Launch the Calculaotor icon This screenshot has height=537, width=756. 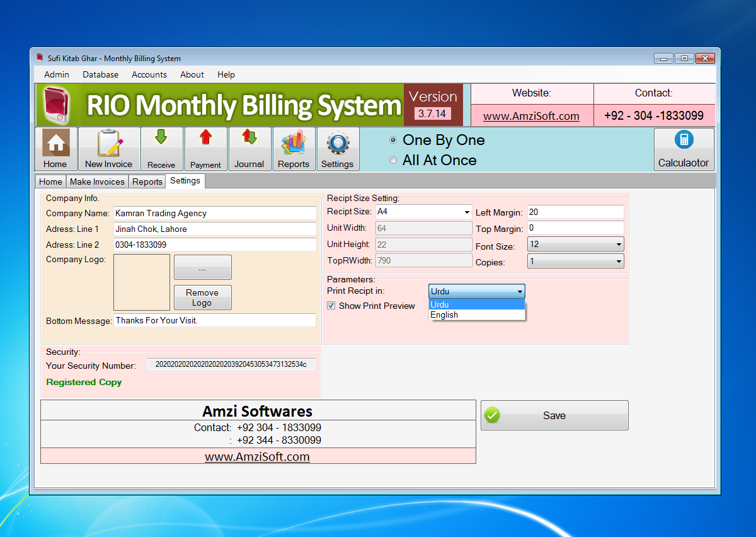pos(684,148)
